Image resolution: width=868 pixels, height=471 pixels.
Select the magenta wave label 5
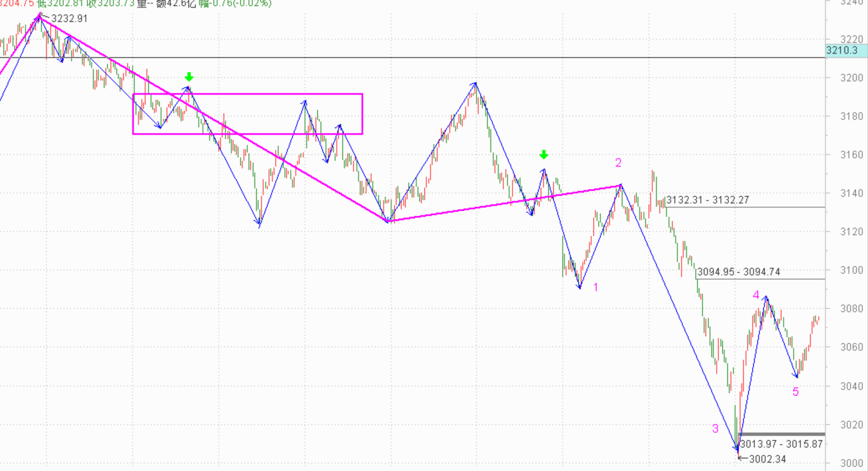click(x=795, y=392)
